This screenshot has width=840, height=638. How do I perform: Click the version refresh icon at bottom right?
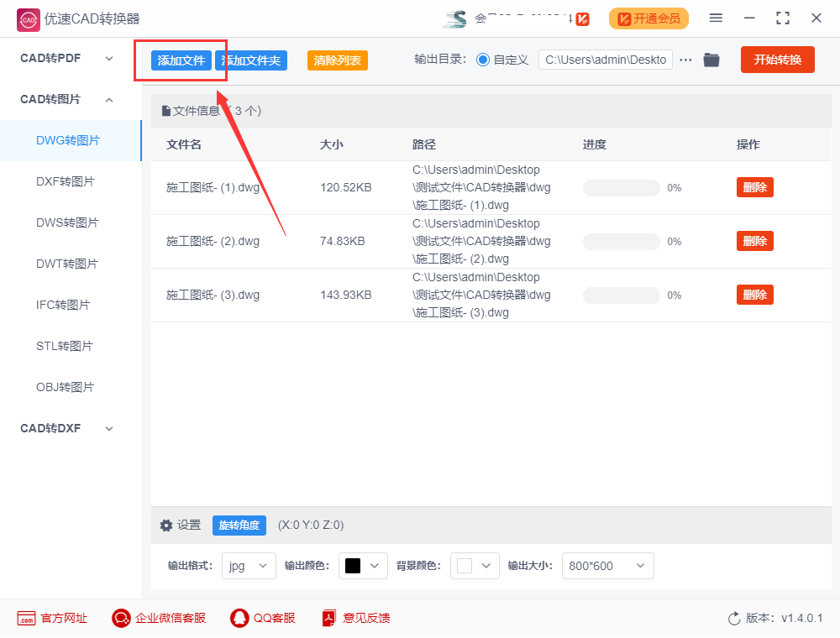(733, 618)
